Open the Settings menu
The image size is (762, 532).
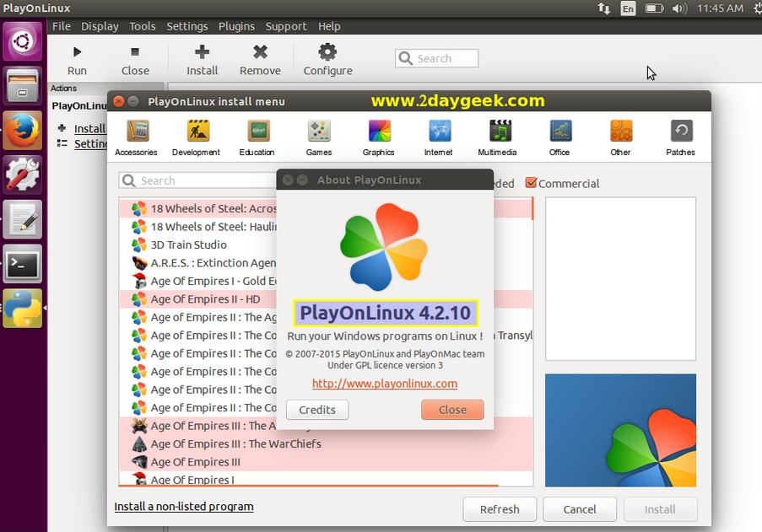tap(187, 26)
